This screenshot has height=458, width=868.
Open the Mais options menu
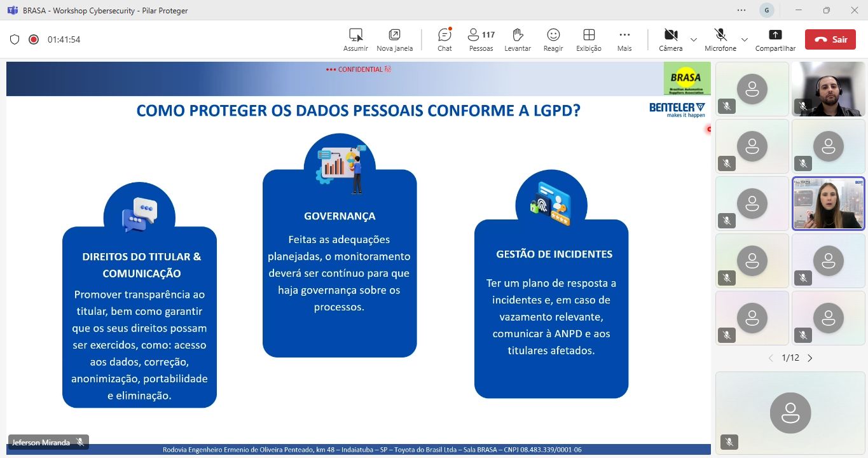624,39
